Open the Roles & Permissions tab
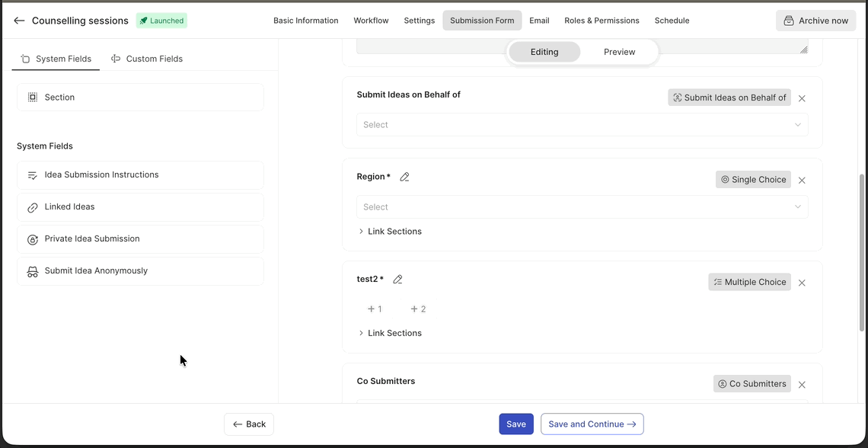 pyautogui.click(x=602, y=21)
